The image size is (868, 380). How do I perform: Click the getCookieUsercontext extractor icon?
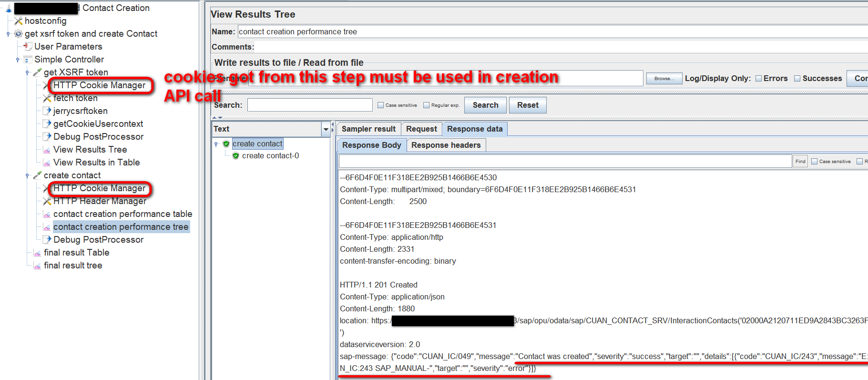tap(47, 124)
